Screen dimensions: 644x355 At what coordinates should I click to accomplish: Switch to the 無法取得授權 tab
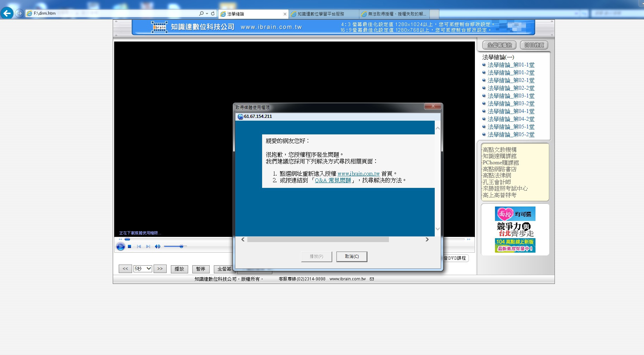click(x=394, y=14)
